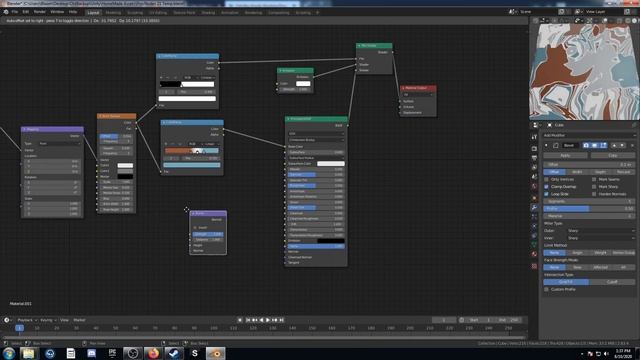The width and height of the screenshot is (640, 360).
Task: Collapse the Principled BSDF node header arrow
Action: tap(288, 119)
